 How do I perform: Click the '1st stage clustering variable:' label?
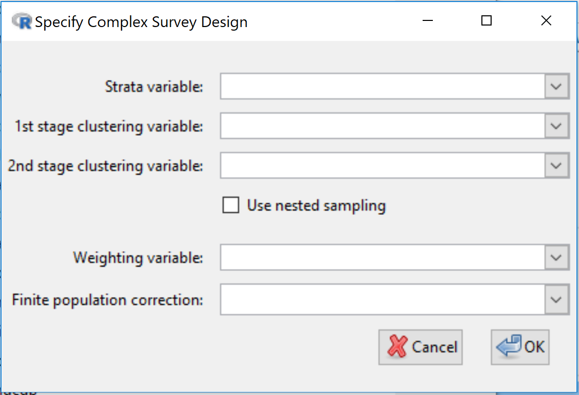coord(109,126)
